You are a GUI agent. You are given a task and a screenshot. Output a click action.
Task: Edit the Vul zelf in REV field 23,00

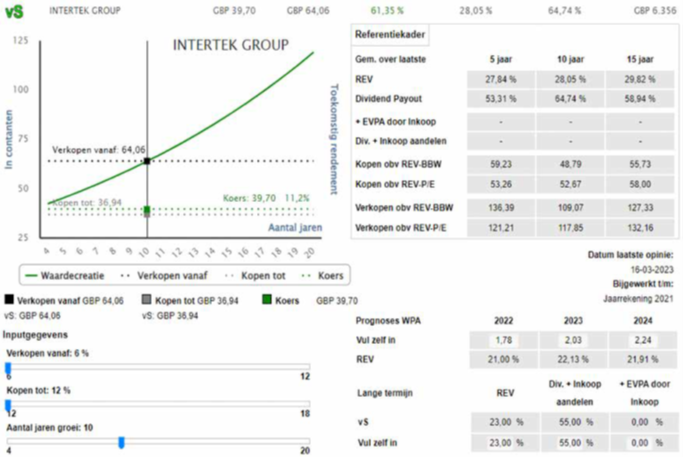(500, 443)
